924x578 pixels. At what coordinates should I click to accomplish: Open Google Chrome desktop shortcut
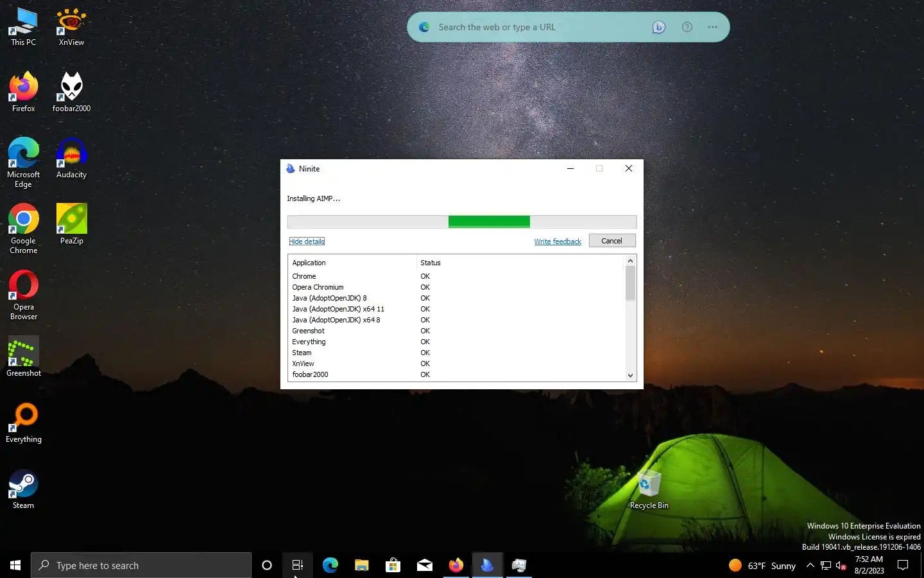(23, 229)
